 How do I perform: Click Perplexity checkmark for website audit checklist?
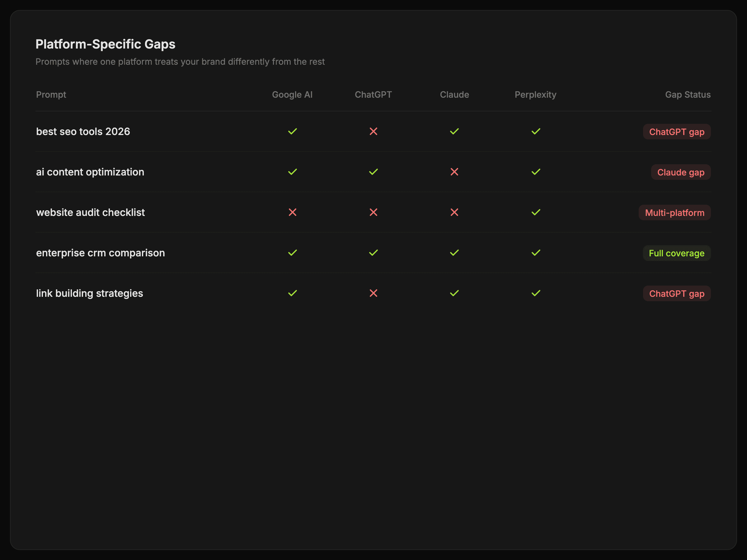click(536, 212)
